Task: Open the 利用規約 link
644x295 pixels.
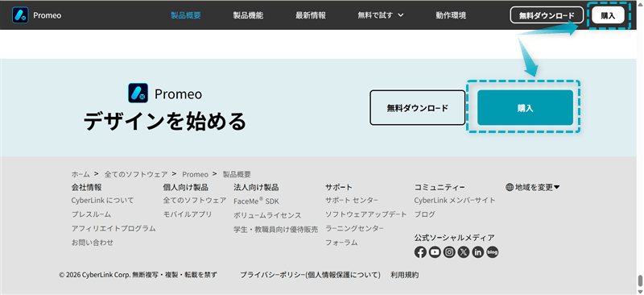Action: click(405, 275)
